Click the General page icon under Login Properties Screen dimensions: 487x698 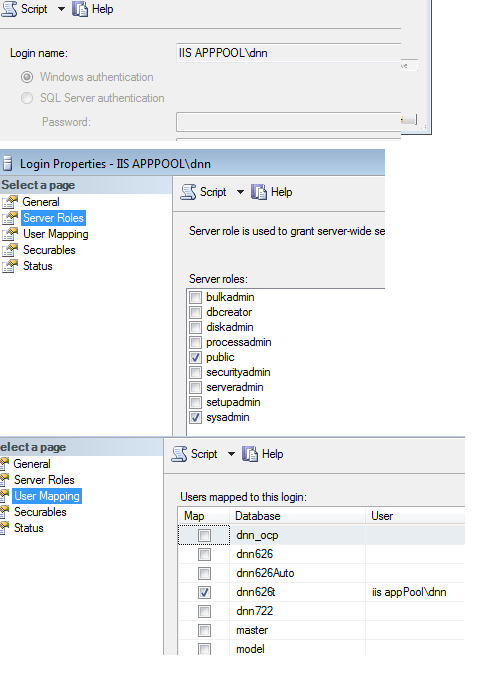pyautogui.click(x=10, y=202)
